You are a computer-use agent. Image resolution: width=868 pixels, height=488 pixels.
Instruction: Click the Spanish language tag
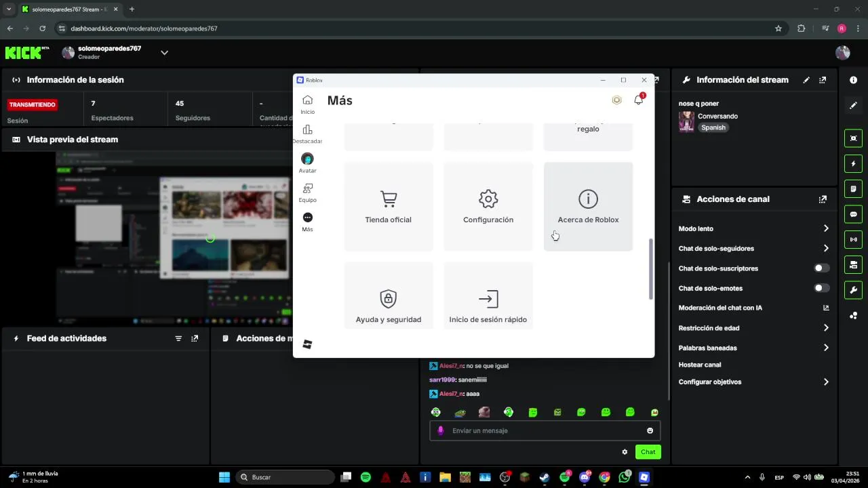click(713, 127)
